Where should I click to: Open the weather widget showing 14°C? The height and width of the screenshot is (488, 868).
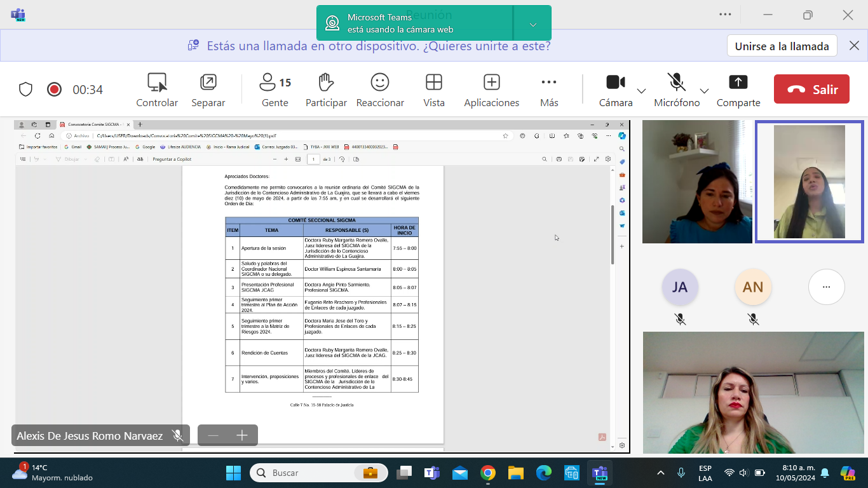(x=52, y=473)
